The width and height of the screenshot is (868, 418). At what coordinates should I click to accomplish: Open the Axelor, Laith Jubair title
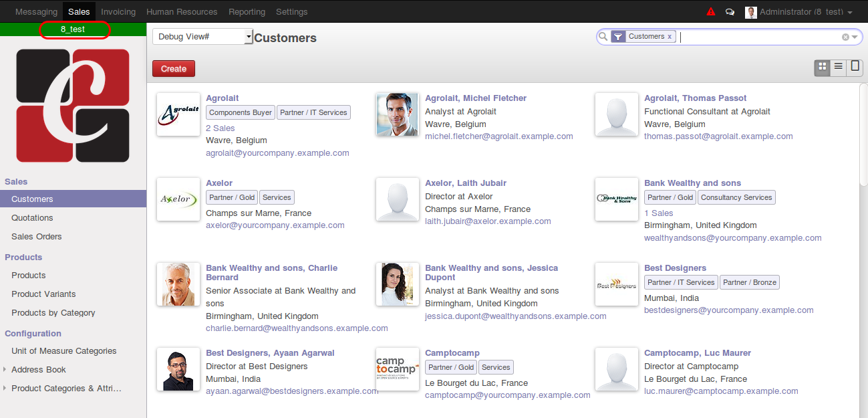(466, 183)
